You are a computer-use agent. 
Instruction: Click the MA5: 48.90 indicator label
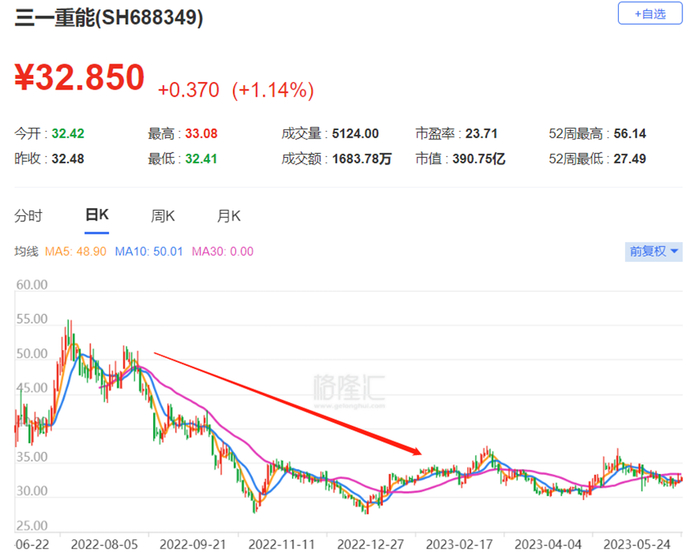[x=75, y=251]
